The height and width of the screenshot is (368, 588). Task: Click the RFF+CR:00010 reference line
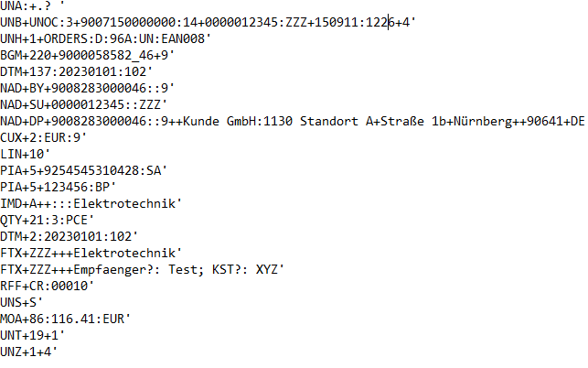tap(47, 287)
